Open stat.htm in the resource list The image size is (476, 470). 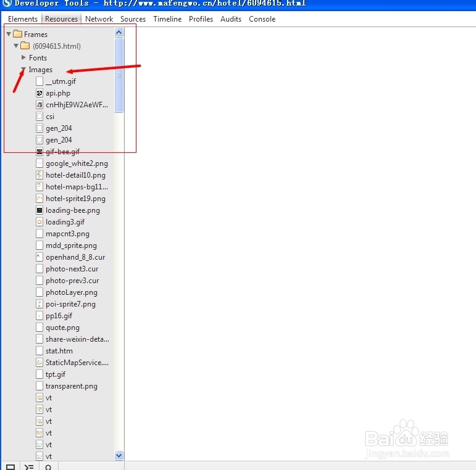point(59,351)
